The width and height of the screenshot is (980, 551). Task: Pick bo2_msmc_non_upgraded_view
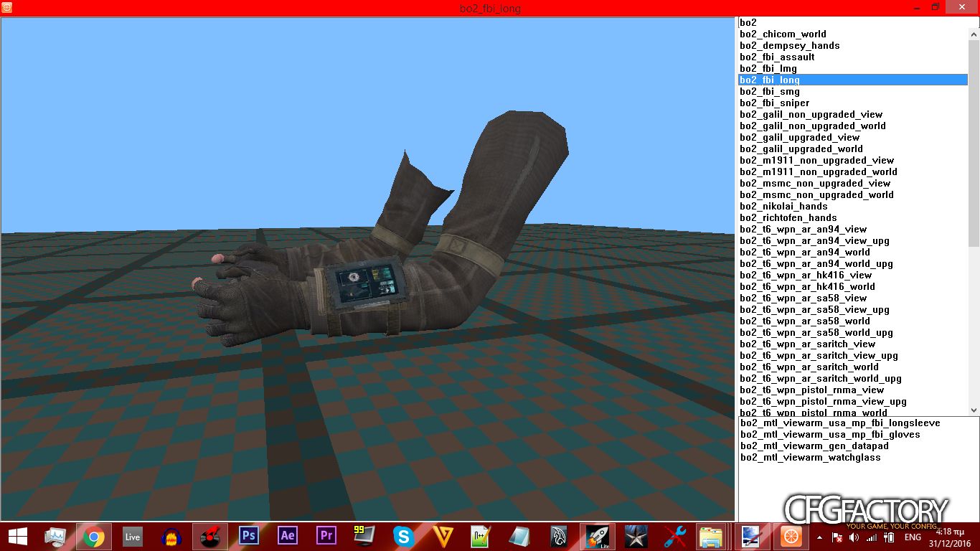pyautogui.click(x=854, y=184)
